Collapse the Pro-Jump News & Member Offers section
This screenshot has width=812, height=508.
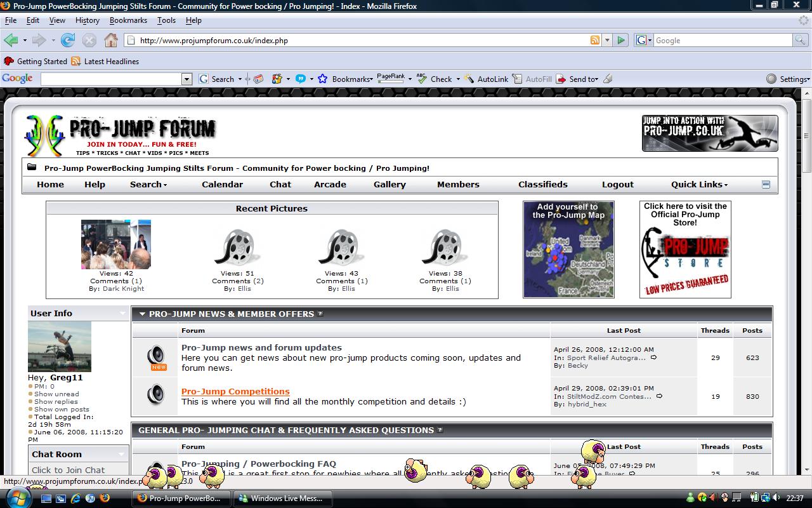point(142,314)
